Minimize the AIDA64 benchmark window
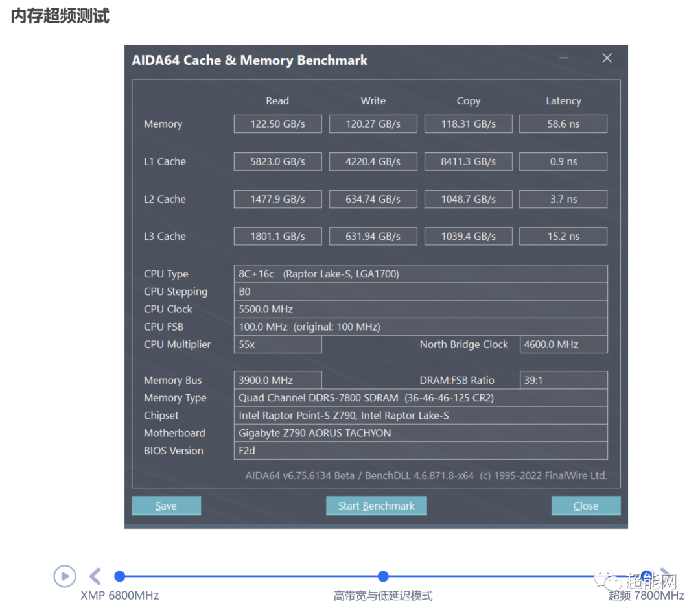This screenshot has width=700, height=612. coord(564,58)
